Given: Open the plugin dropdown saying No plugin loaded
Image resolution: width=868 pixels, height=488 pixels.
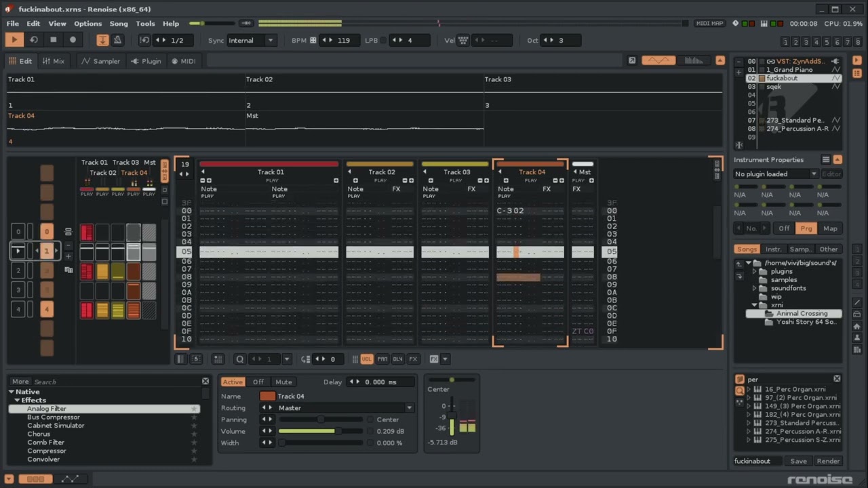Looking at the screenshot, I should point(776,174).
